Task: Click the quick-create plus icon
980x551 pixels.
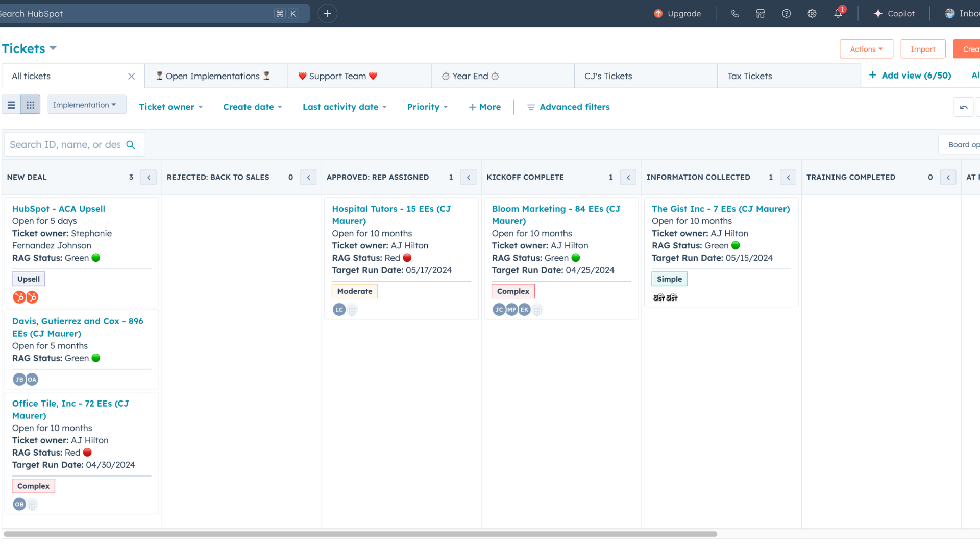Action: tap(328, 14)
